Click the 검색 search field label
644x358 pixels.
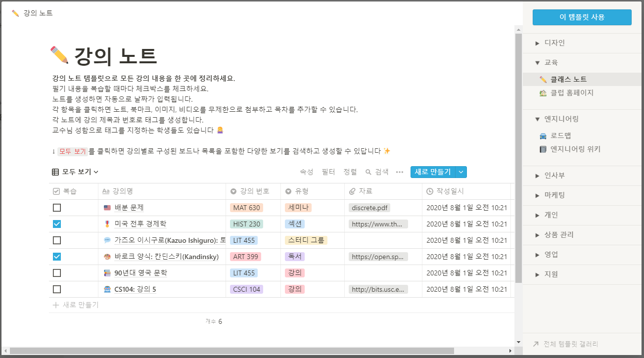382,172
